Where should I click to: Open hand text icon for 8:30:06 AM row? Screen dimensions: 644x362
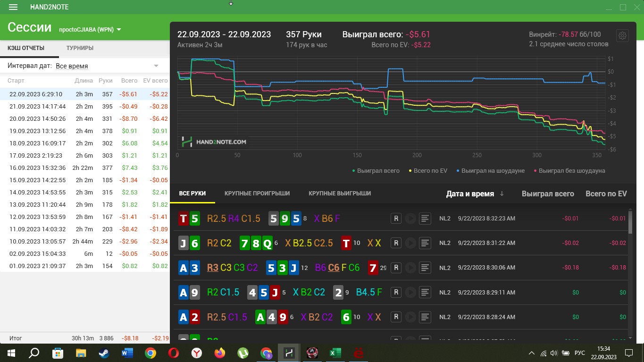tap(425, 268)
